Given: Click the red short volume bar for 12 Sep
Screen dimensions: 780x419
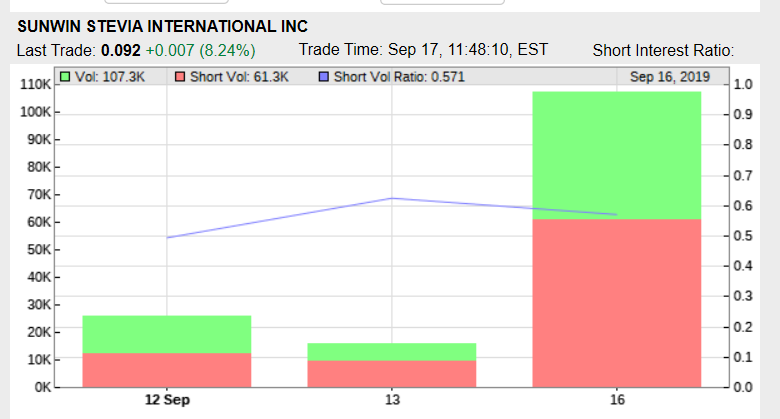Looking at the screenshot, I should click(167, 369).
